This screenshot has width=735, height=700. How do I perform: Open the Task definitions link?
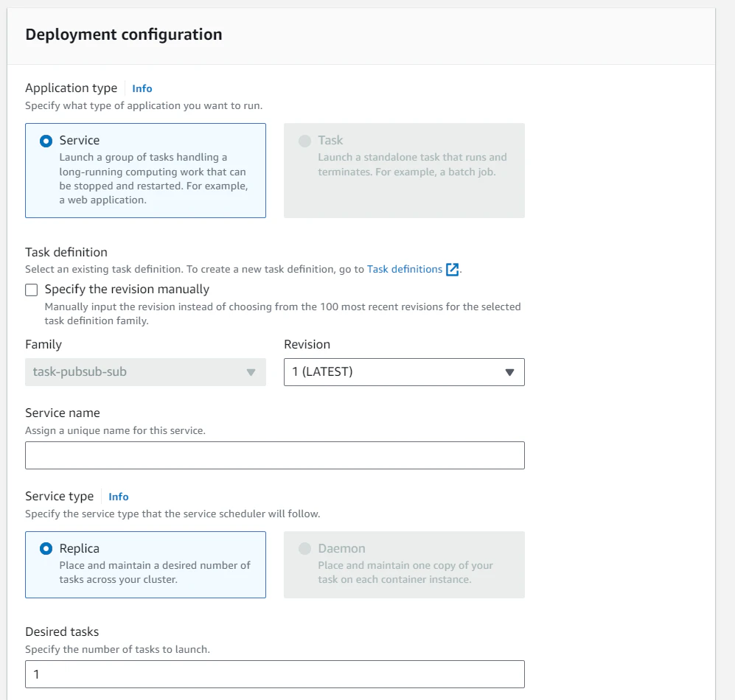[x=405, y=270]
